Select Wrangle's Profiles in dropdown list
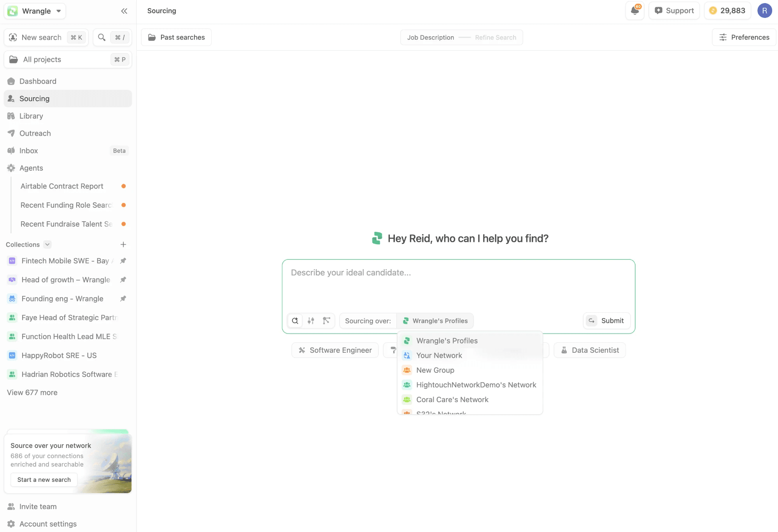 (x=470, y=341)
